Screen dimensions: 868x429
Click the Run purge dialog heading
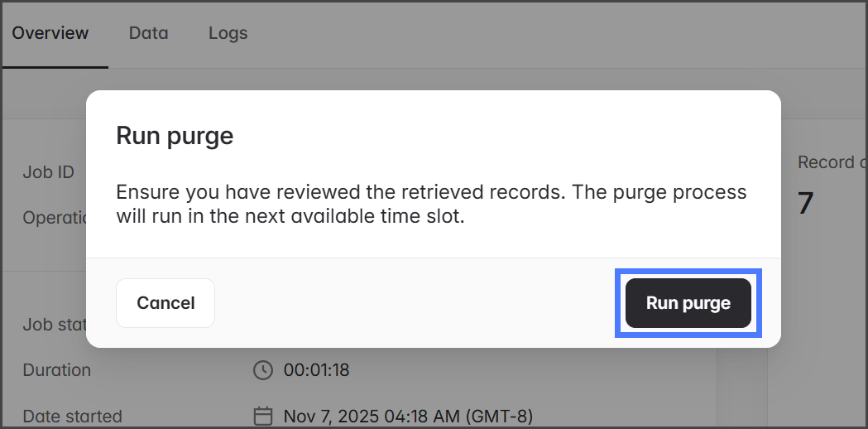click(175, 136)
